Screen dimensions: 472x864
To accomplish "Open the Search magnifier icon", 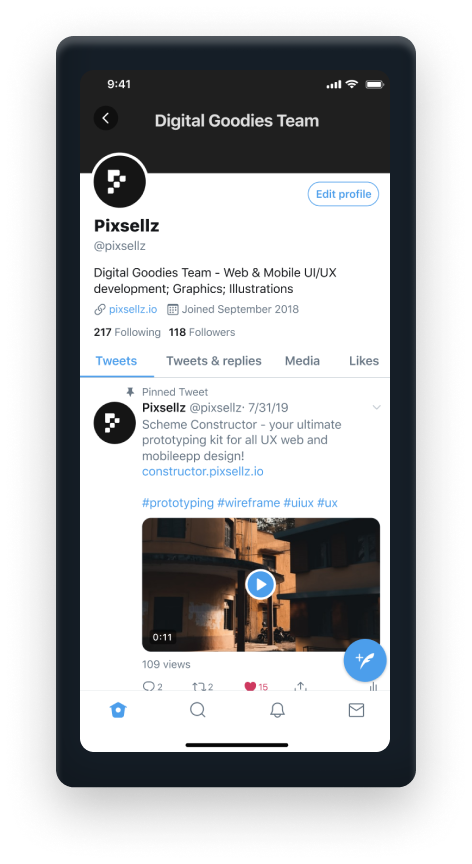I will click(x=198, y=710).
